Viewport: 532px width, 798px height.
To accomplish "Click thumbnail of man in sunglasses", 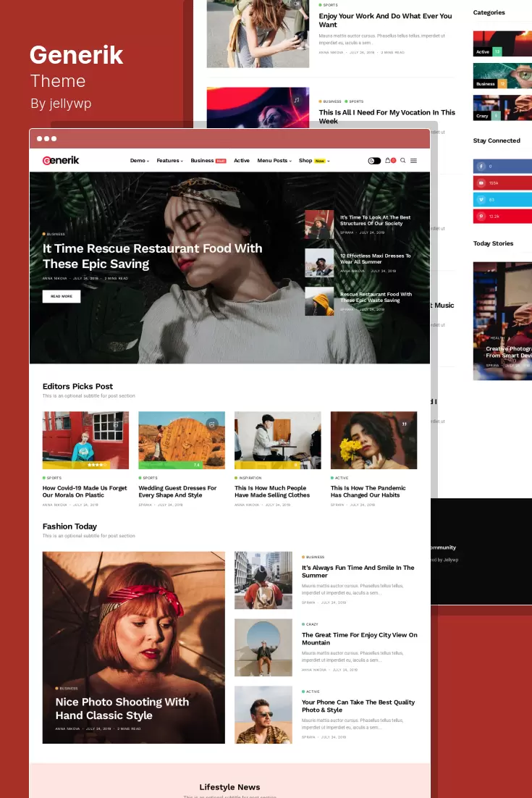I will point(263,715).
